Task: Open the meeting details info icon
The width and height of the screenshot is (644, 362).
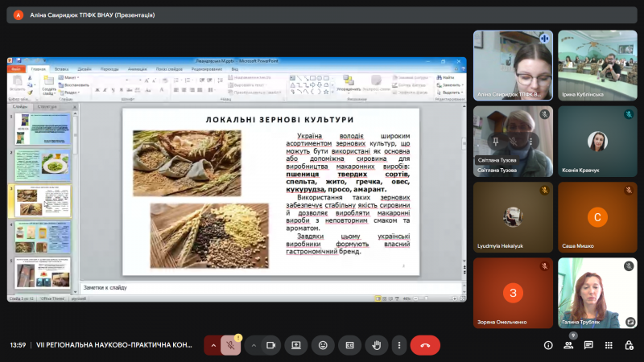Action: click(548, 345)
